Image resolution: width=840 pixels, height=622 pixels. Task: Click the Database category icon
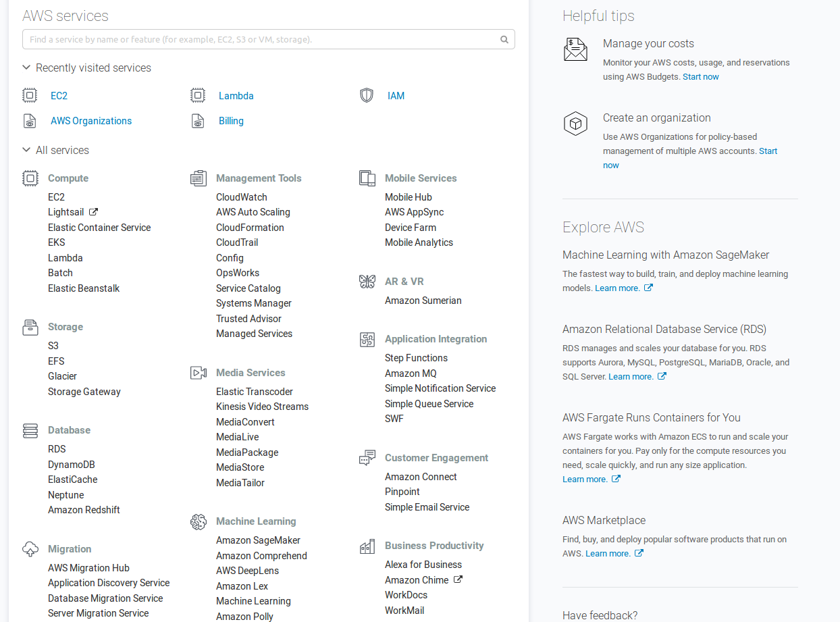tap(30, 431)
